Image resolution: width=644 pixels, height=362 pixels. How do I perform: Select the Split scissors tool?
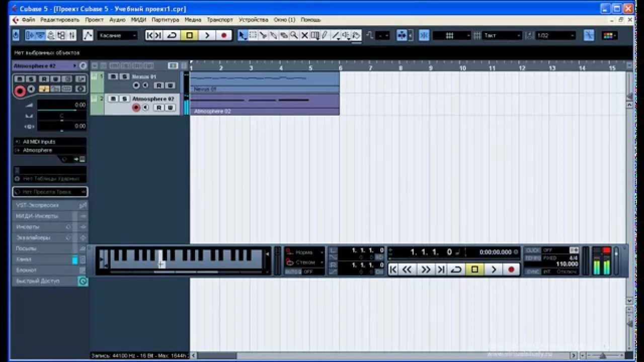tap(263, 35)
